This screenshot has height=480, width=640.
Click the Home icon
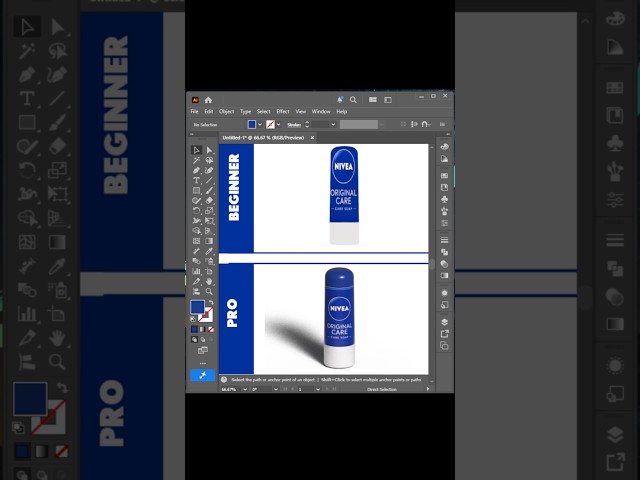(x=209, y=100)
